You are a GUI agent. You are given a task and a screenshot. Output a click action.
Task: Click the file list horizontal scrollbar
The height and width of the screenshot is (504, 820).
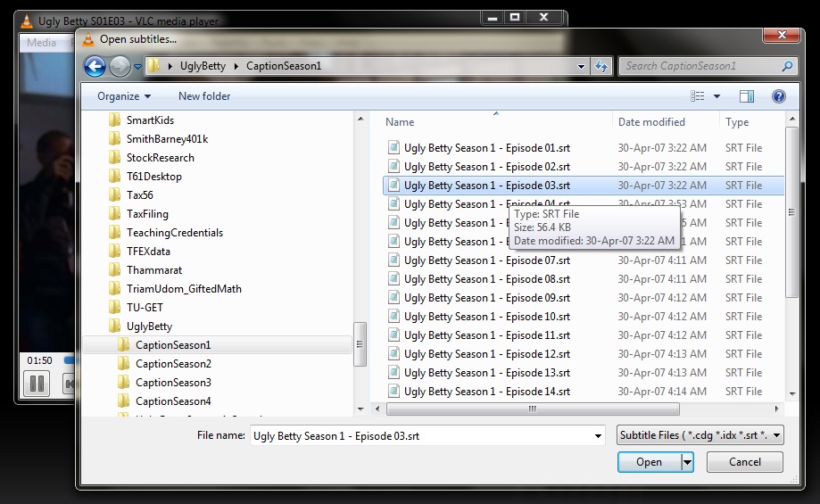(533, 409)
